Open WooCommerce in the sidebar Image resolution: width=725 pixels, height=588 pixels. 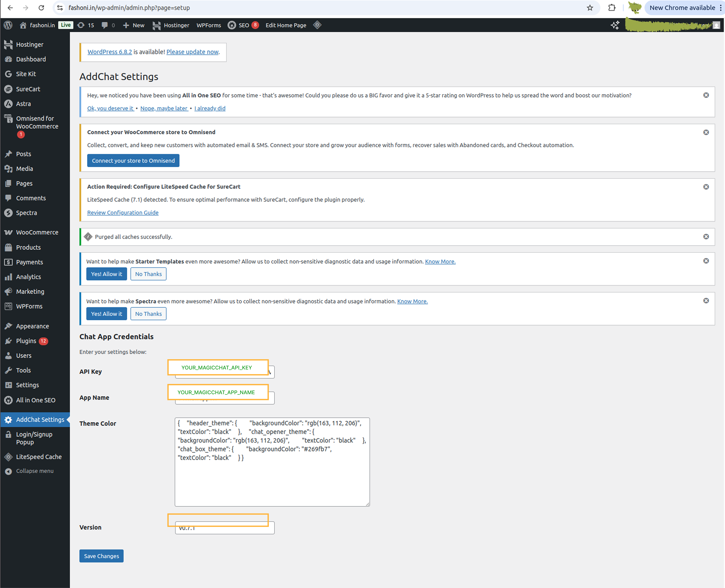(37, 232)
